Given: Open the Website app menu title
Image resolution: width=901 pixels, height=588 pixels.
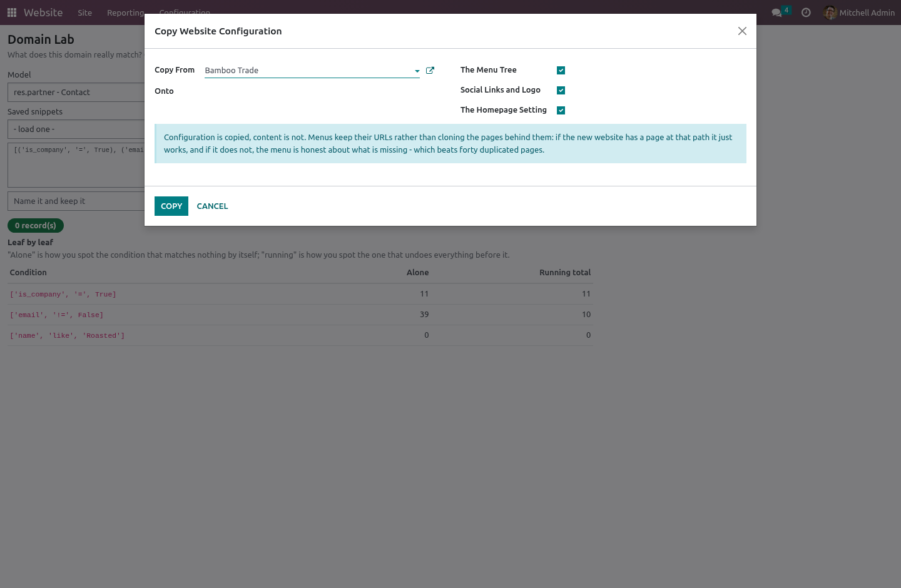Looking at the screenshot, I should [x=43, y=13].
